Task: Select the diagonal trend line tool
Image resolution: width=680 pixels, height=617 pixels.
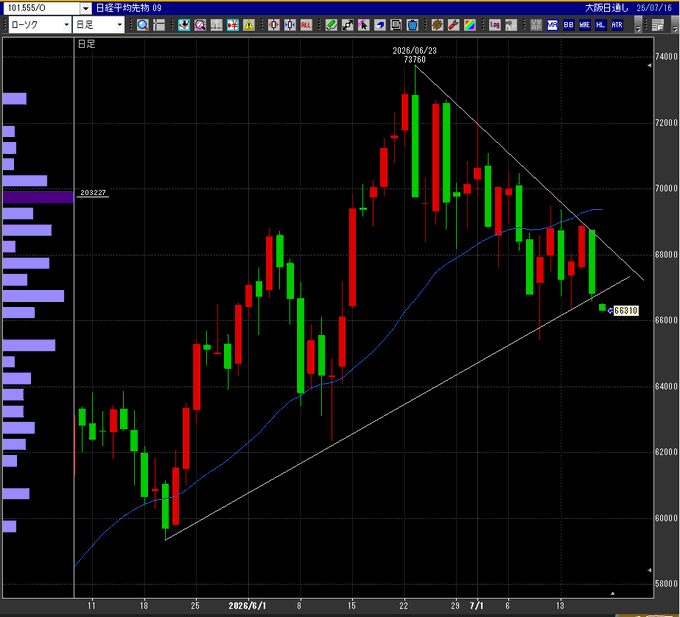Action: click(x=347, y=25)
